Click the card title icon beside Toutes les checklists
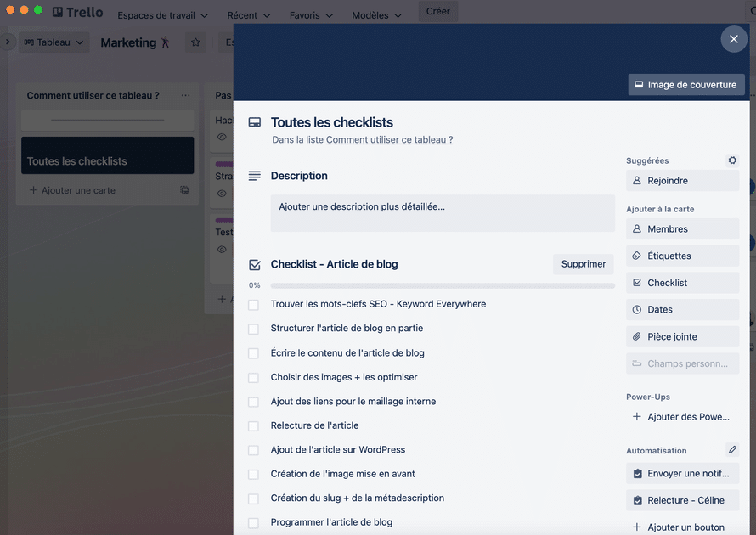The width and height of the screenshot is (756, 535). [255, 122]
